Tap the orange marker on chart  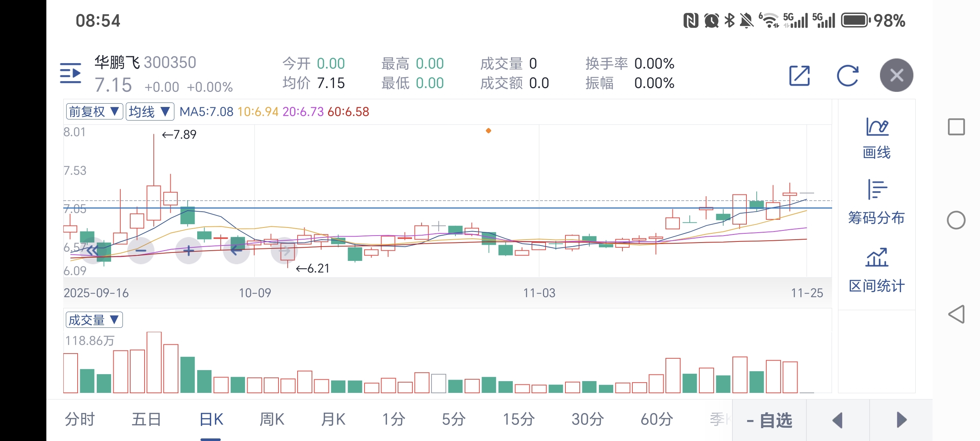489,131
